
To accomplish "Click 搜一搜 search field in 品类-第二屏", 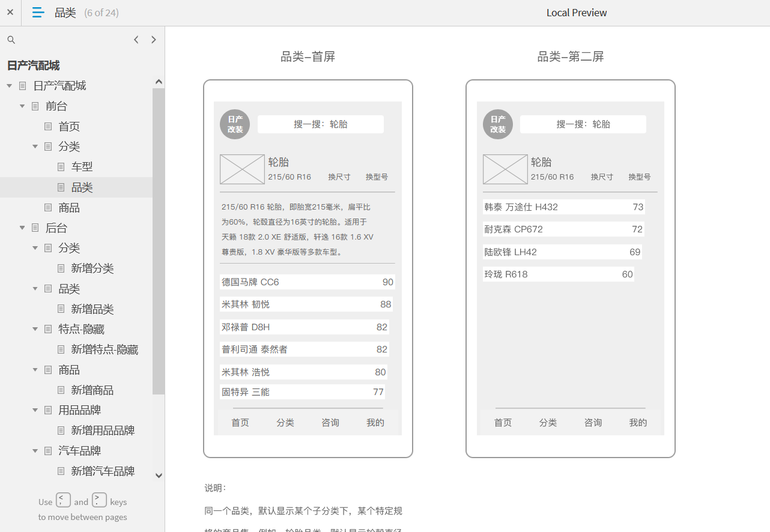I will click(583, 124).
